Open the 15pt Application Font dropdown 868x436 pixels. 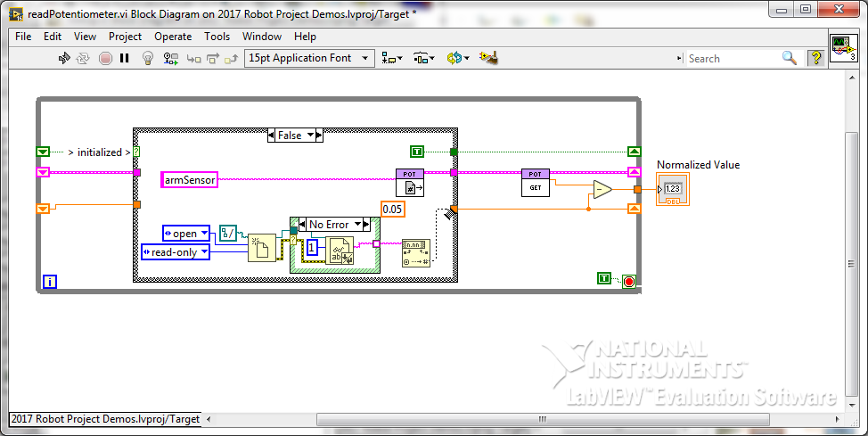click(x=310, y=59)
